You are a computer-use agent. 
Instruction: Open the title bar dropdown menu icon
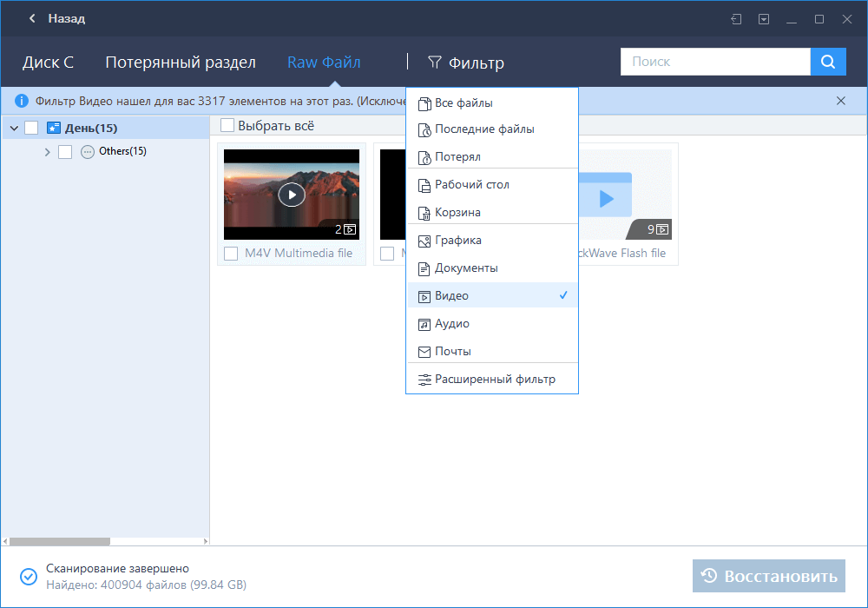764,19
